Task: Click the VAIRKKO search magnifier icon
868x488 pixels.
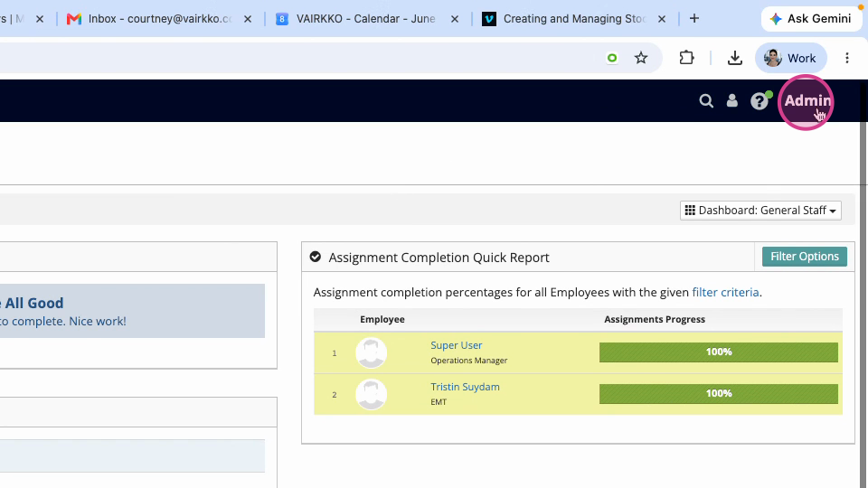Action: tap(706, 100)
